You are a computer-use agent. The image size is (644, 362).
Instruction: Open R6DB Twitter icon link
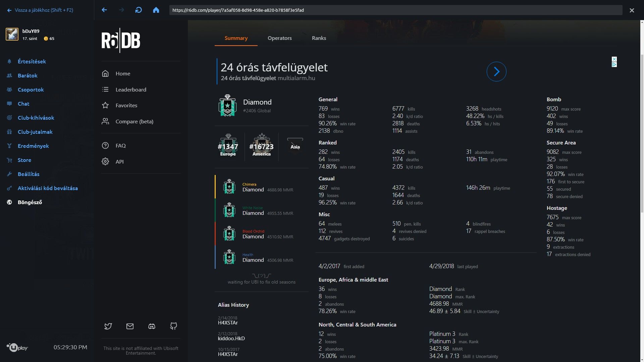pos(108,326)
